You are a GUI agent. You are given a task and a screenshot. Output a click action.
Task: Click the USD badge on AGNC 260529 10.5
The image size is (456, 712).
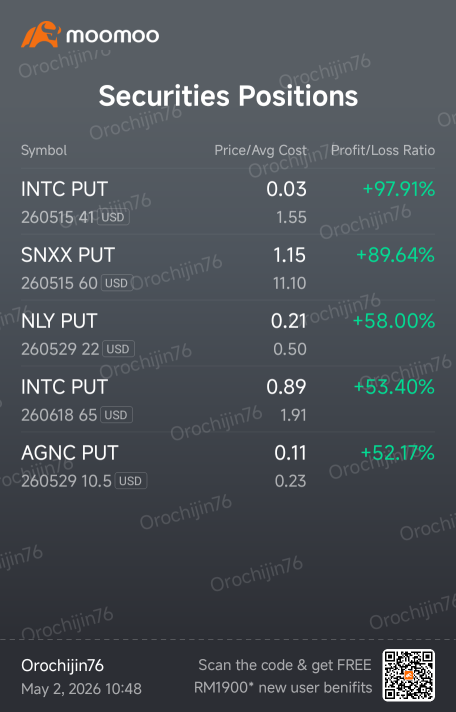click(x=131, y=481)
